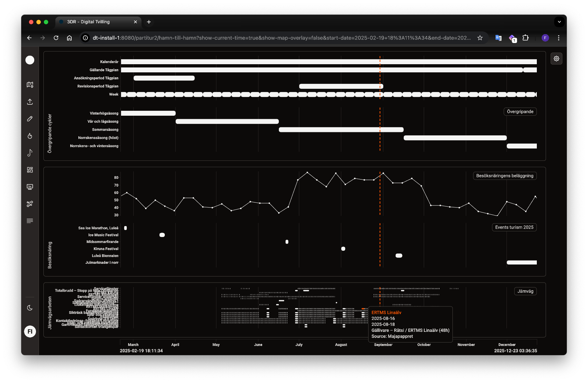The height and width of the screenshot is (383, 588).
Task: Click the upload icon in the sidebar
Action: click(x=30, y=102)
